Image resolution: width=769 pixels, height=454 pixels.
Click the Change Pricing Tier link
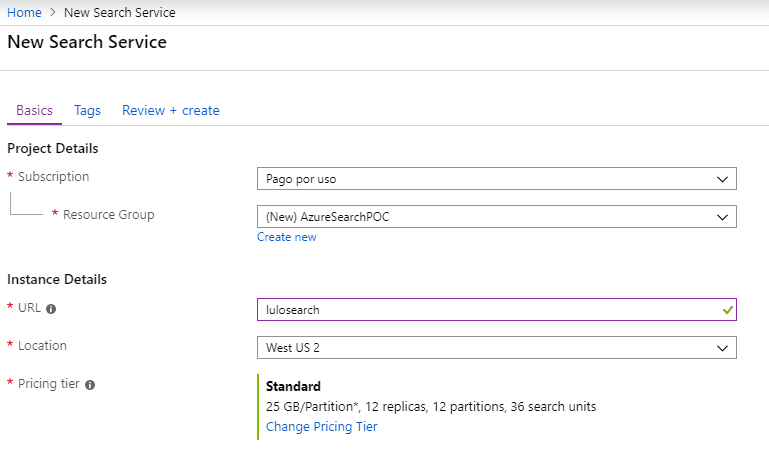click(322, 427)
